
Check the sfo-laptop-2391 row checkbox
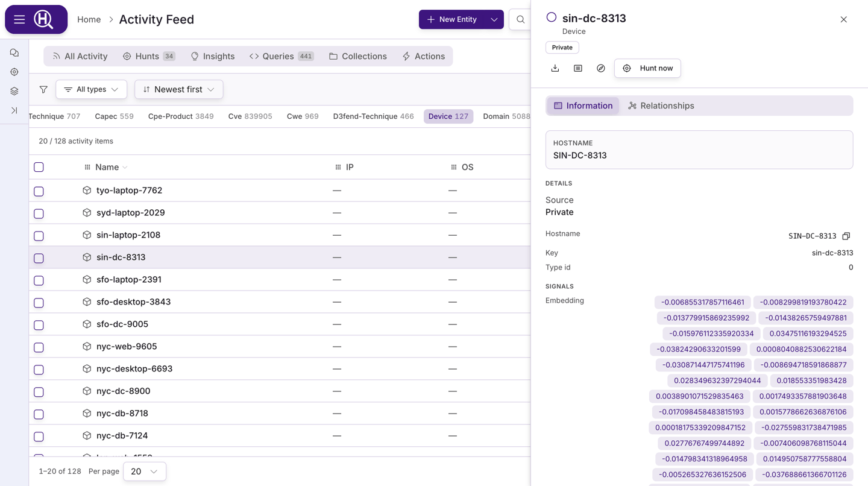point(39,280)
